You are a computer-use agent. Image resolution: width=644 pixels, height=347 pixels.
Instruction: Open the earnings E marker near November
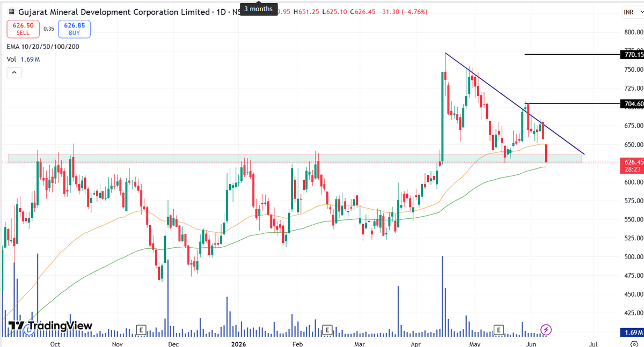pyautogui.click(x=142, y=329)
